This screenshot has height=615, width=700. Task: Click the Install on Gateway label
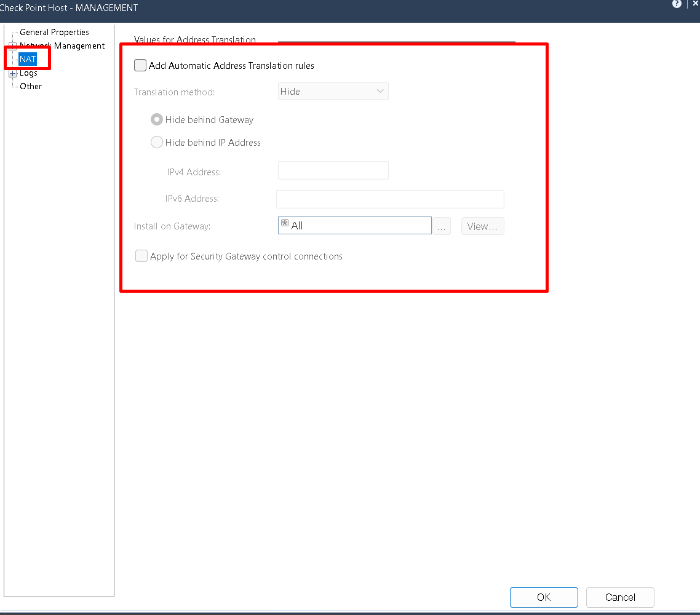pyautogui.click(x=172, y=226)
